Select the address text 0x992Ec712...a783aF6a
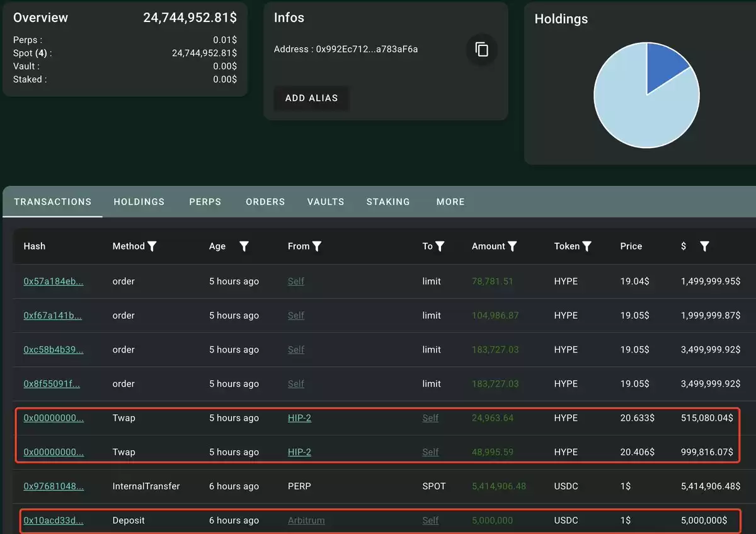 367,49
